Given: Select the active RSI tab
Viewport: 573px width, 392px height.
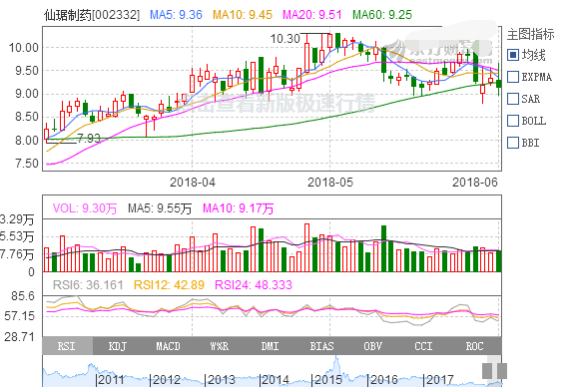Looking at the screenshot, I should pyautogui.click(x=68, y=346).
